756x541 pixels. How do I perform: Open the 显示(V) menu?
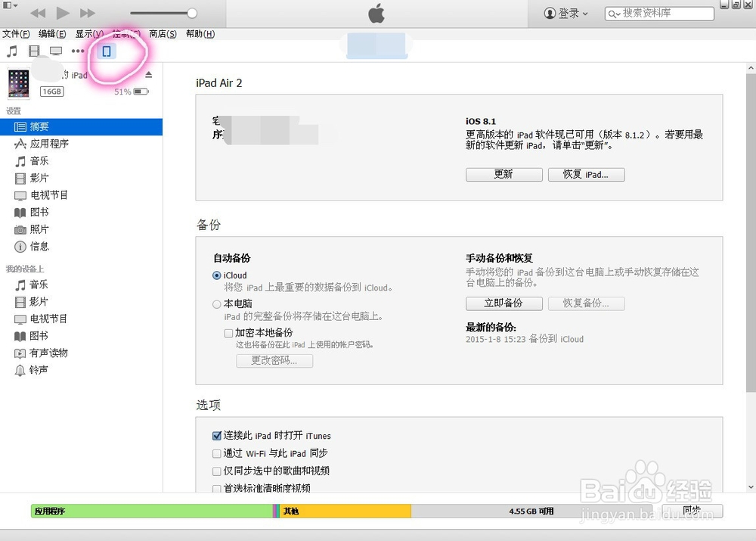pos(89,34)
